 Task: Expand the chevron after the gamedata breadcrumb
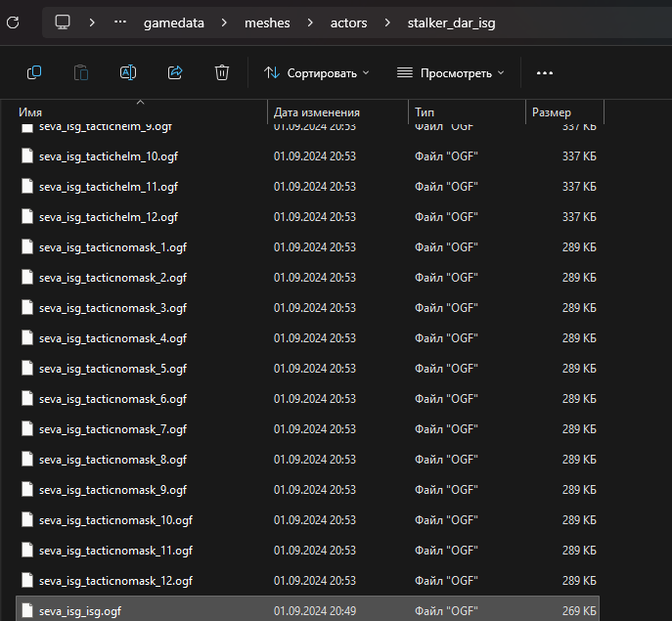224,22
